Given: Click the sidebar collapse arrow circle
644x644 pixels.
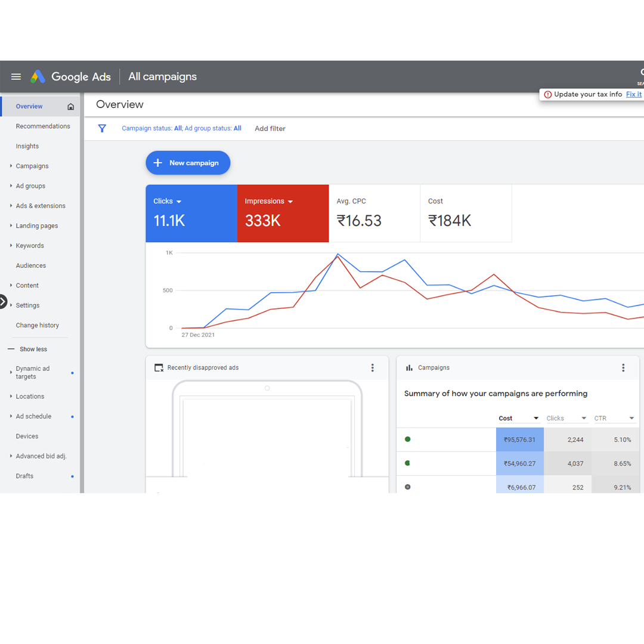Looking at the screenshot, I should coord(3,302).
